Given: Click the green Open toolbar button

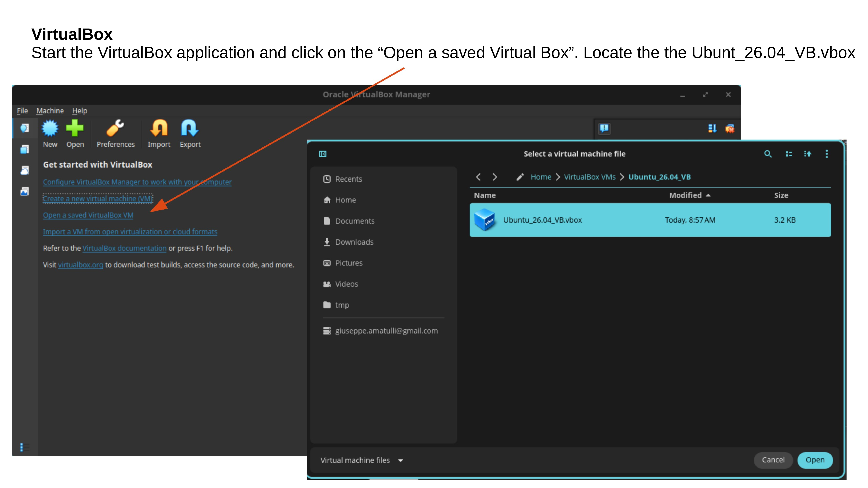Looking at the screenshot, I should [x=75, y=134].
